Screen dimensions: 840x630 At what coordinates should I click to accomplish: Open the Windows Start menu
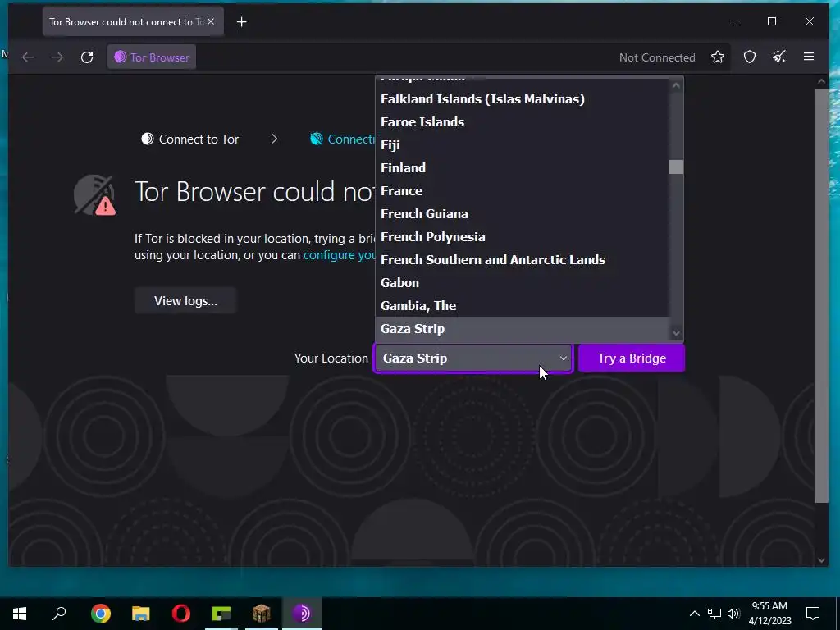(20, 614)
